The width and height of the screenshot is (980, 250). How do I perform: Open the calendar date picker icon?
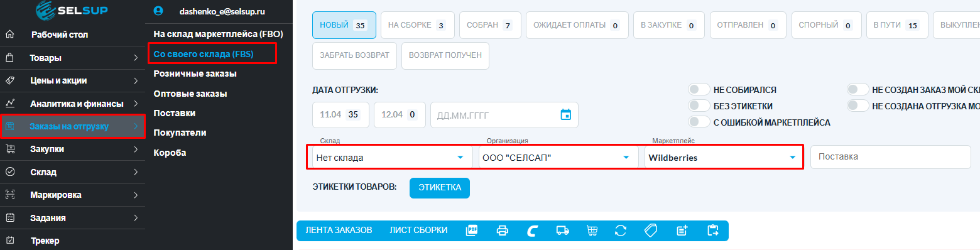[x=565, y=115]
